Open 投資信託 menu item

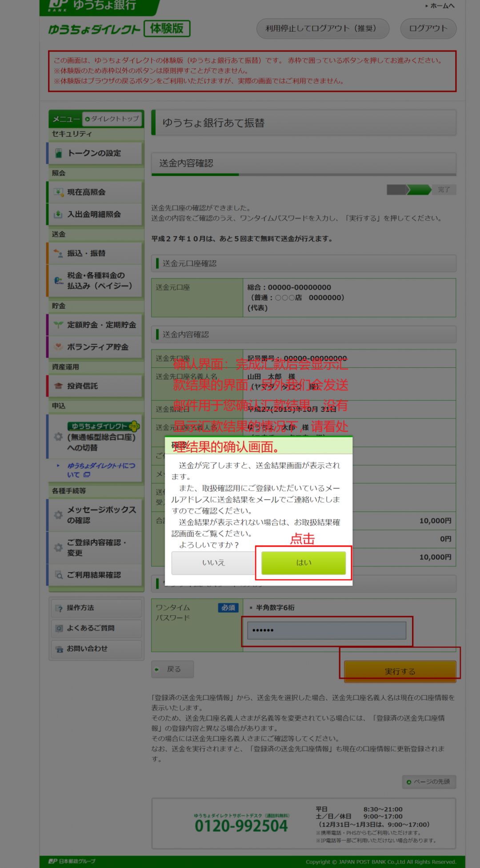[x=95, y=386]
